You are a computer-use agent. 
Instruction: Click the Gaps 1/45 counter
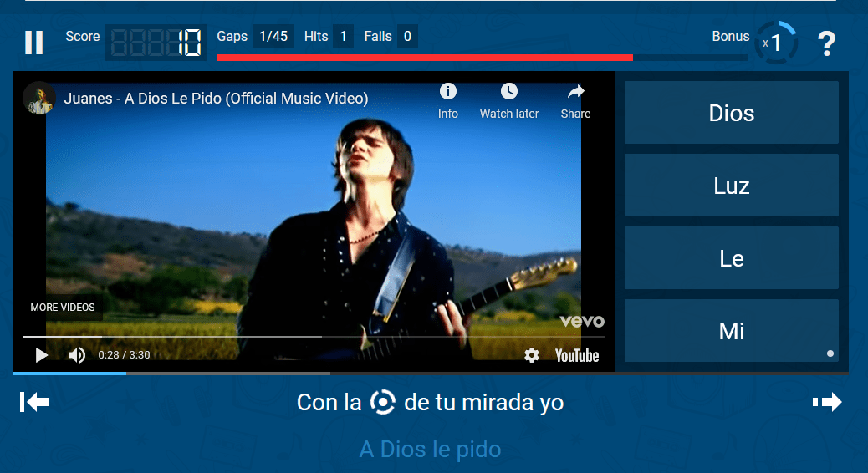[273, 37]
